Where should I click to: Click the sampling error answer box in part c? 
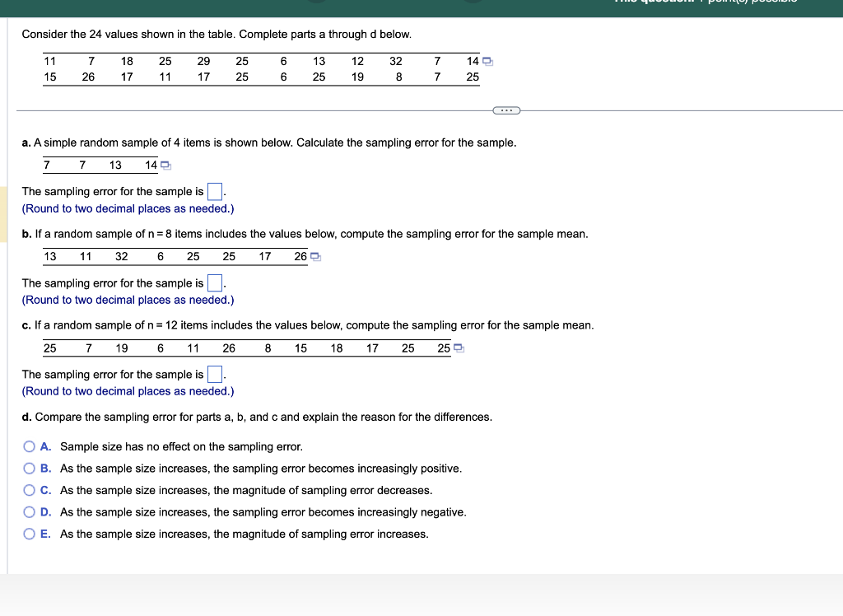tap(216, 374)
